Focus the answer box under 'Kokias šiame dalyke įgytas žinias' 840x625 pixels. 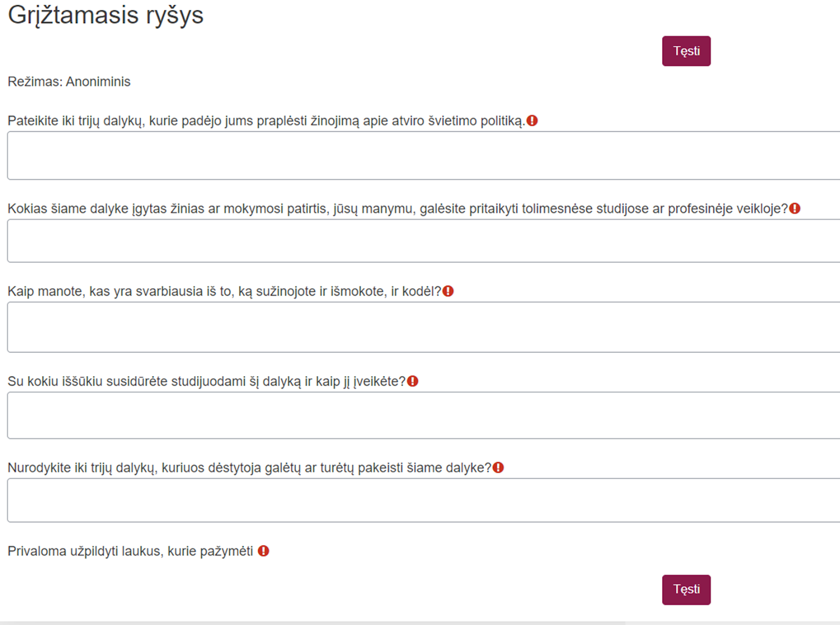tap(424, 241)
